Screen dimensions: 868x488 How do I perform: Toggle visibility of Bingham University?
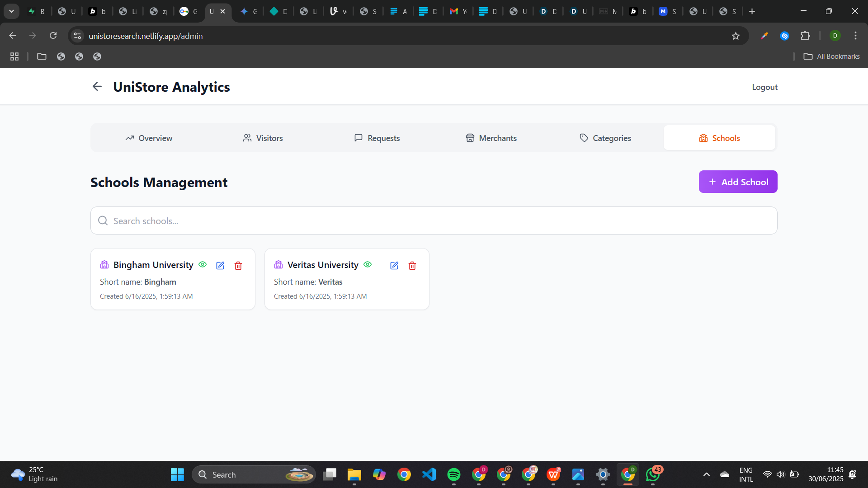click(x=203, y=265)
